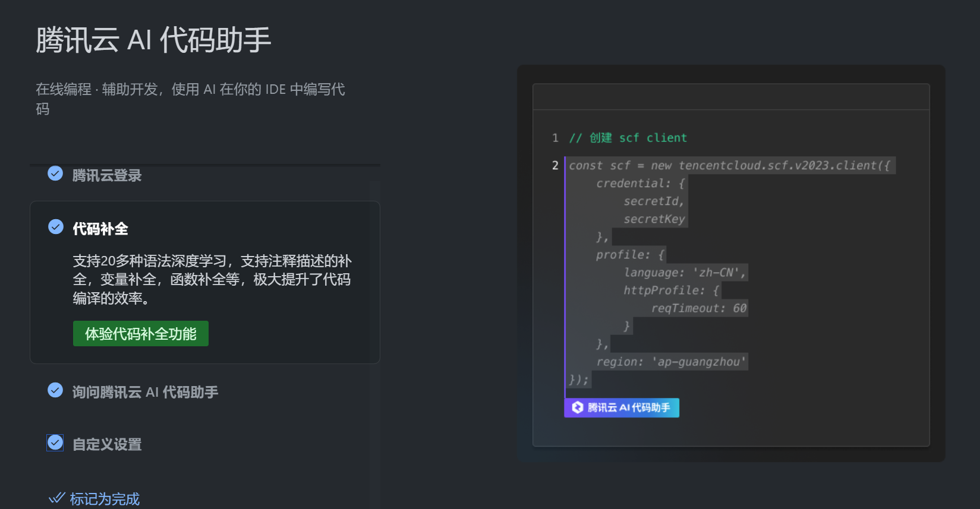Click the subtitle starting 在线编程 · 辅助开发
Image resolution: width=980 pixels, height=509 pixels.
(x=190, y=99)
